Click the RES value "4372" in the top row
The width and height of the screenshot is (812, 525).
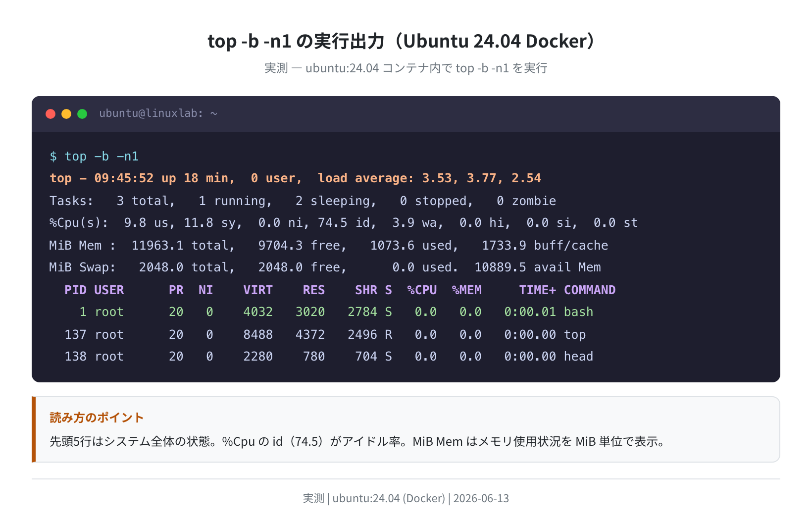click(x=310, y=335)
